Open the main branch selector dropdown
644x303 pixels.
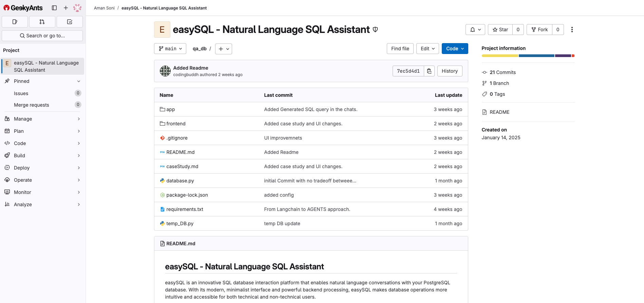pyautogui.click(x=170, y=49)
